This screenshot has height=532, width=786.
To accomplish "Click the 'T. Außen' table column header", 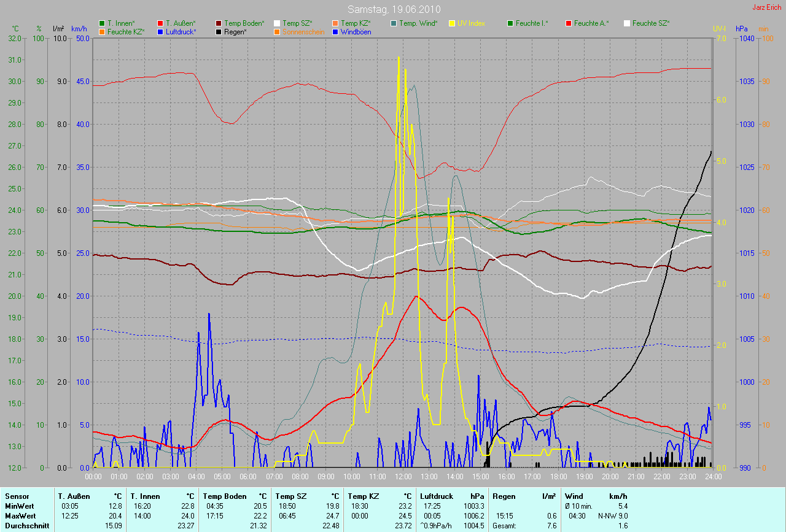I will pos(74,496).
